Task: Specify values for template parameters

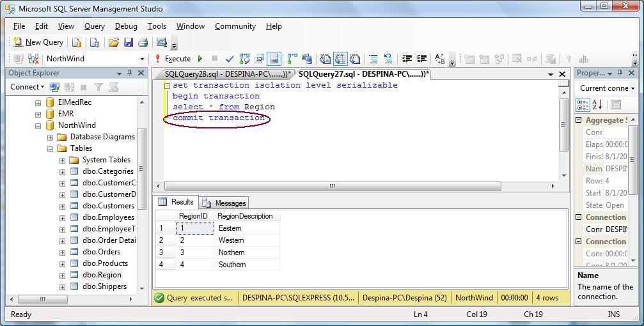Action: pos(440,59)
